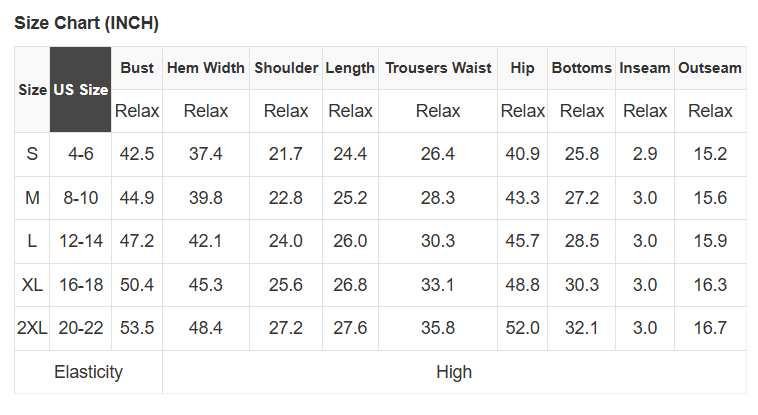This screenshot has width=758, height=415.
Task: Select the 35.8 trousers waist value
Action: click(438, 328)
